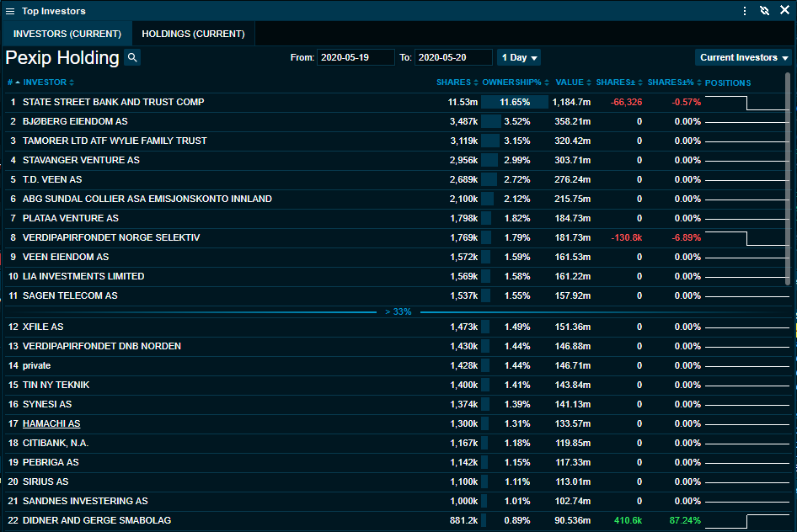
Task: Click the -6.89% change for Norge Selektiv
Action: tap(686, 237)
